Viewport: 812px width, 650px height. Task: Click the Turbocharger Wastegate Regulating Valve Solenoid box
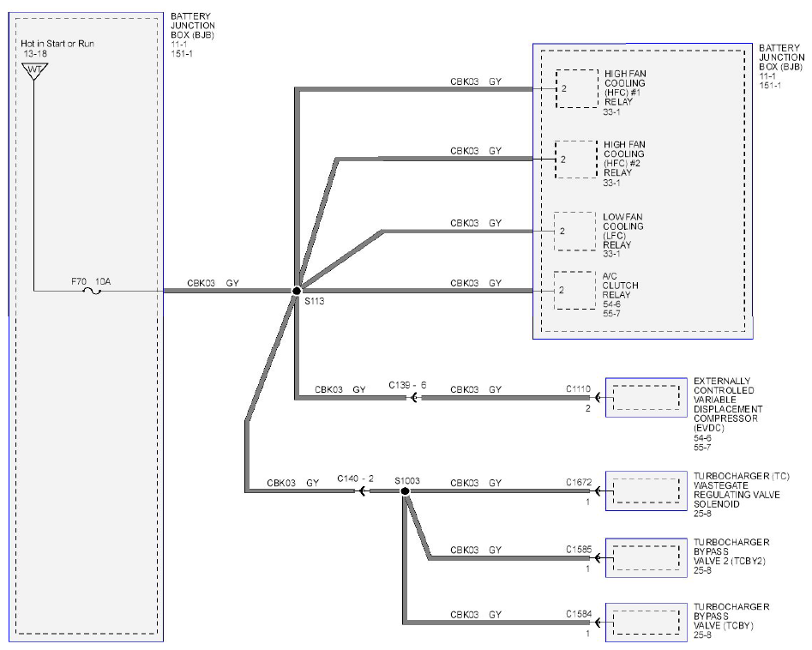coord(647,491)
